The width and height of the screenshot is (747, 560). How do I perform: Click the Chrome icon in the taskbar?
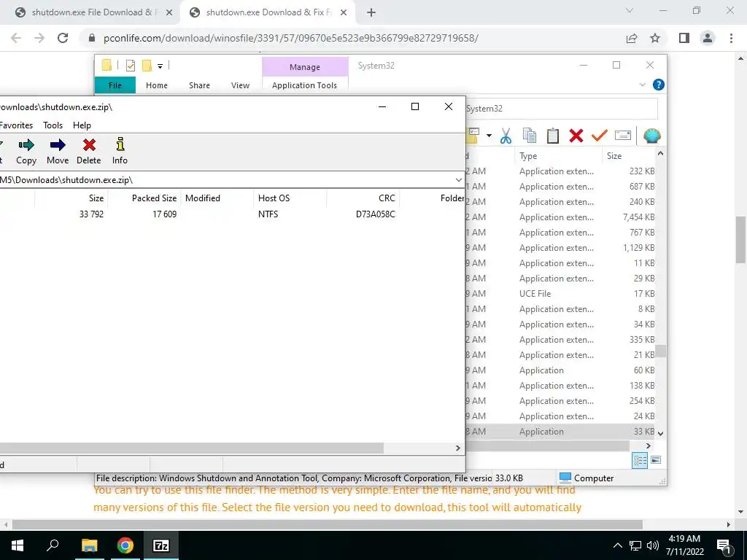125,545
